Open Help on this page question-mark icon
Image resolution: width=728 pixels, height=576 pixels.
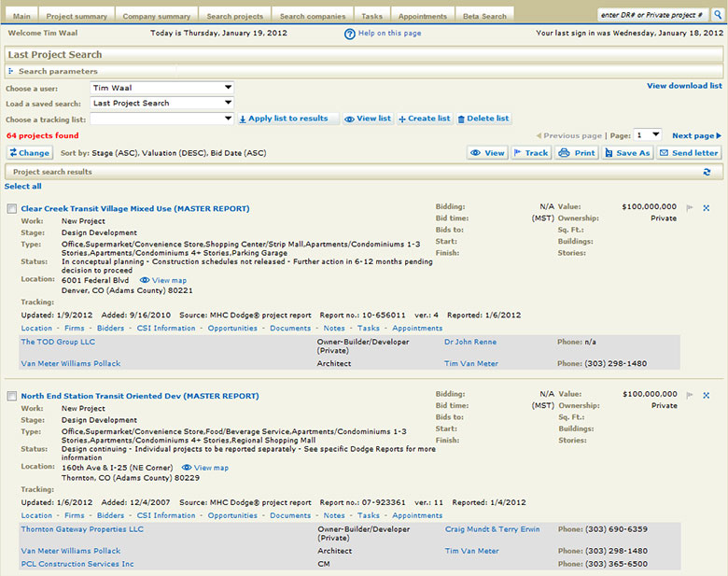click(x=350, y=34)
